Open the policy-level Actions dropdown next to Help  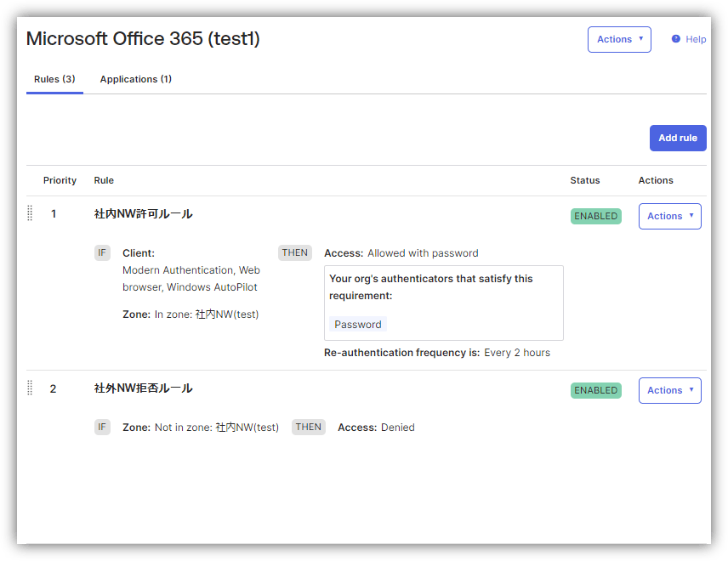coord(619,39)
